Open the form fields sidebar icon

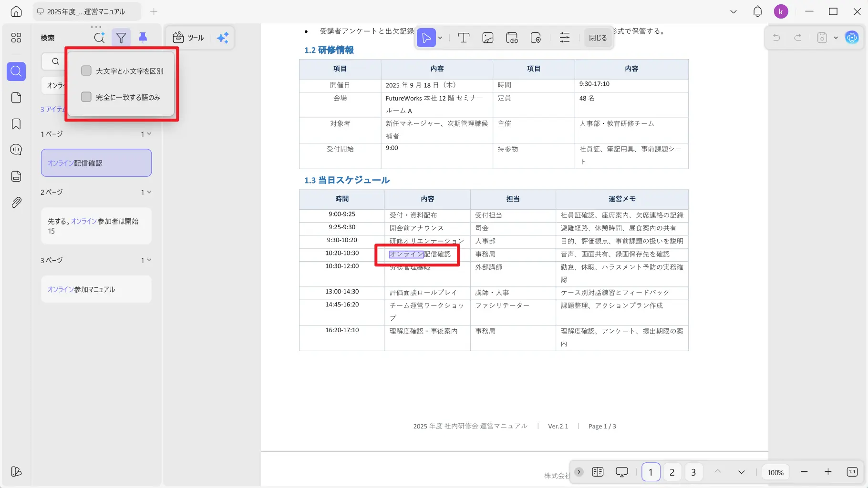coord(16,176)
